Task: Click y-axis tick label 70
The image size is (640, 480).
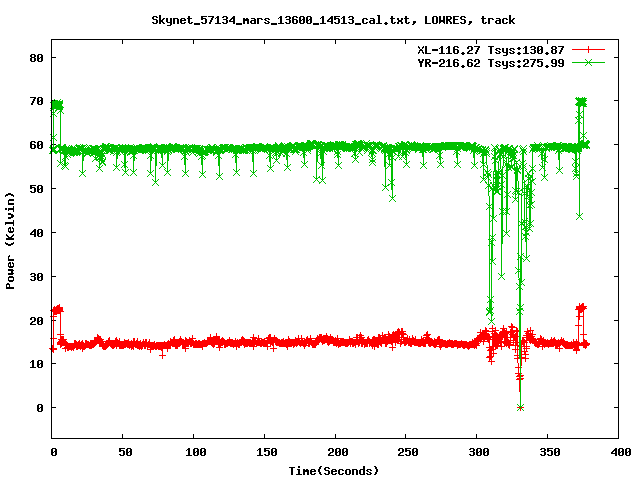Action: pyautogui.click(x=36, y=101)
